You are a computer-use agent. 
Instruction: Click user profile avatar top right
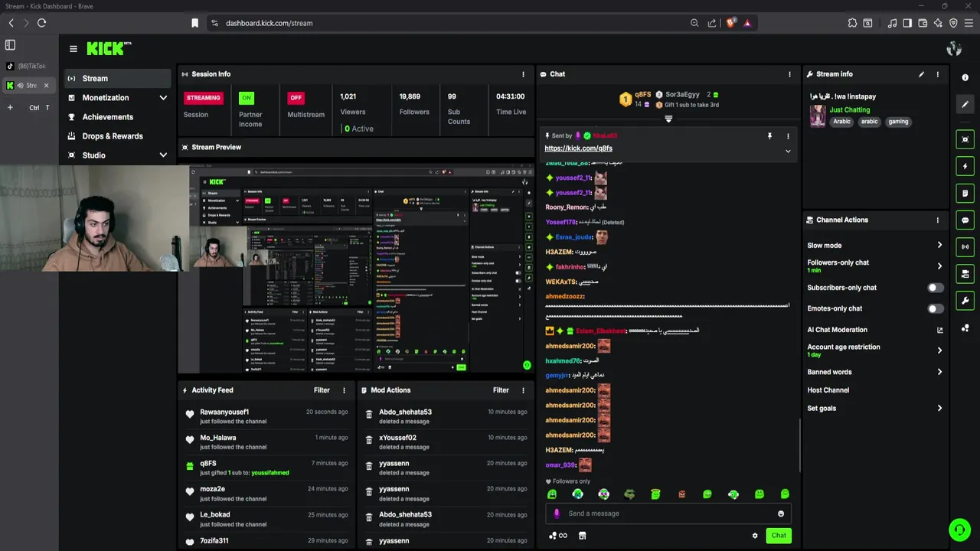954,49
